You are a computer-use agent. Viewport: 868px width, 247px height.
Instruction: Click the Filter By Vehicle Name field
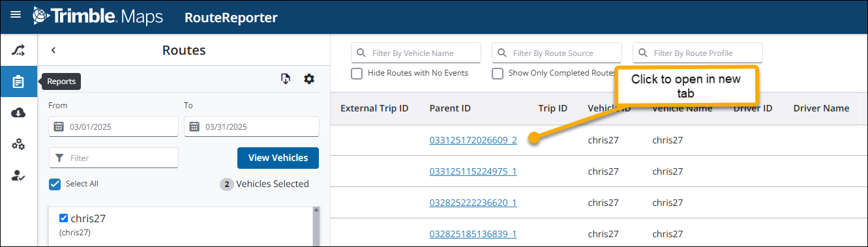(x=416, y=53)
